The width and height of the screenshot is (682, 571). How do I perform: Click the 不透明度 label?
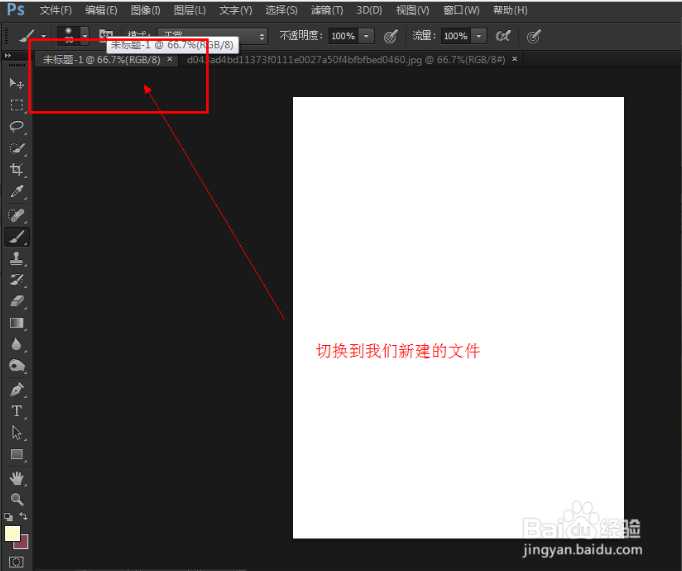301,36
